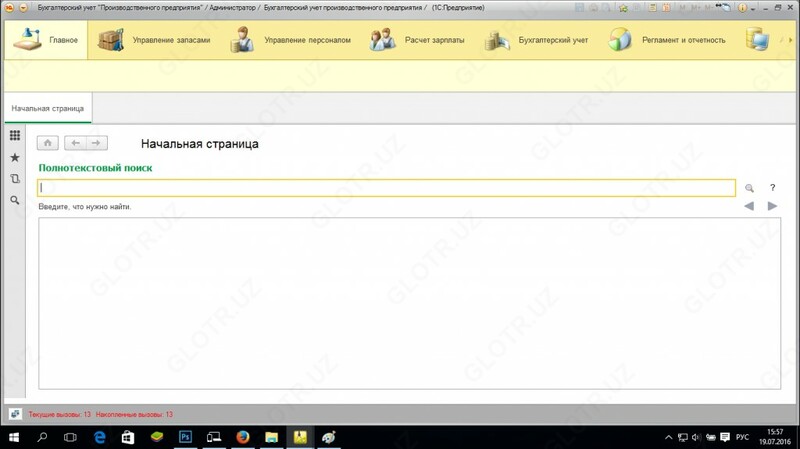Viewport: 800px width, 449px height.
Task: Show previous search results with the left triangle
Action: [x=749, y=206]
